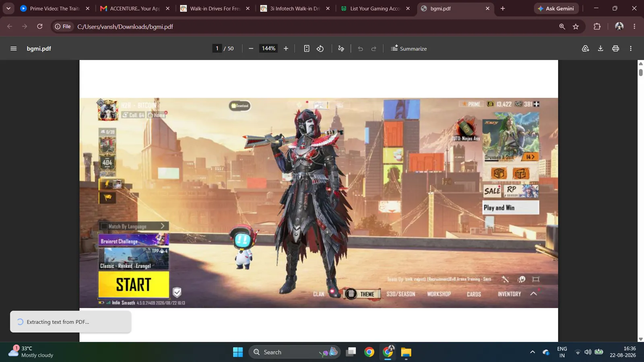This screenshot has height=362, width=644.
Task: Click the scrollbar down arrow
Action: pyautogui.click(x=641, y=339)
